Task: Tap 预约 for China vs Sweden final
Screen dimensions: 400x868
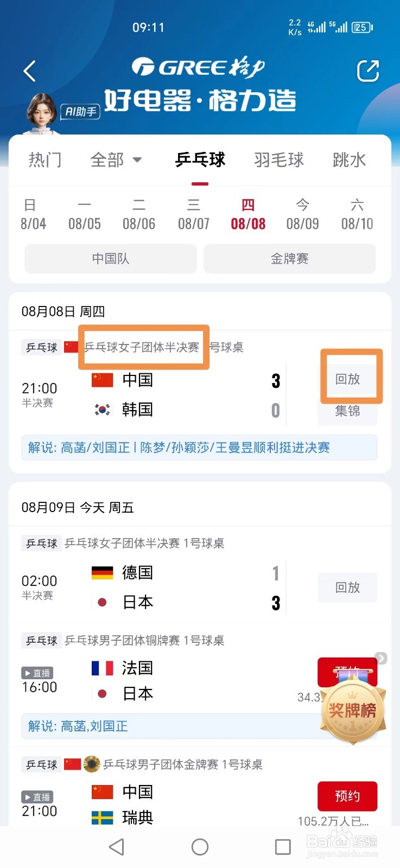Action: pos(347,796)
